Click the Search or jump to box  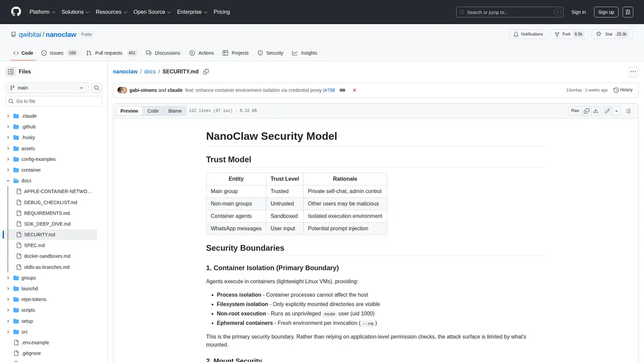[510, 12]
